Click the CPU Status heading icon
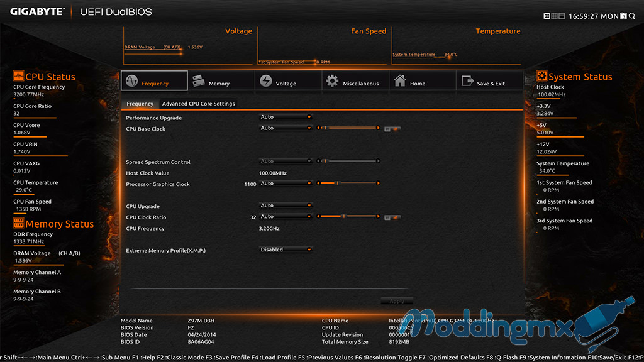Viewport: 644px width, 362px height. click(18, 76)
